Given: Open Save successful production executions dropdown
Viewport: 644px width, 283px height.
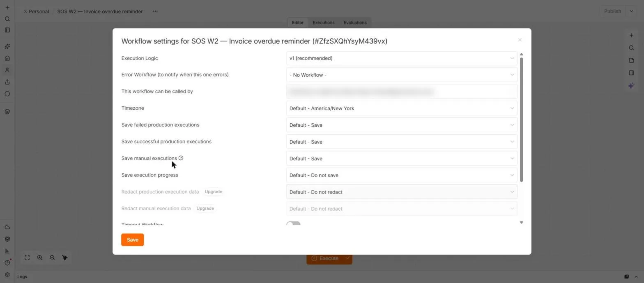Looking at the screenshot, I should point(402,142).
